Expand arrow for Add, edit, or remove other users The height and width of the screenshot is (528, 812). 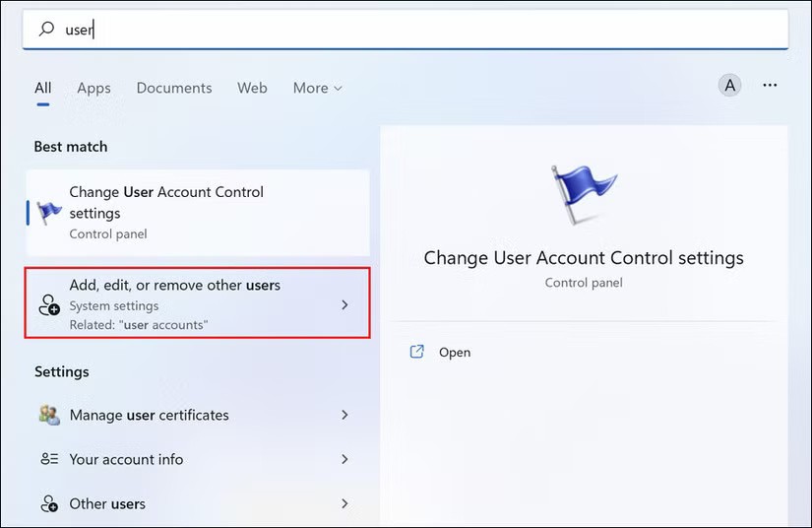[344, 305]
